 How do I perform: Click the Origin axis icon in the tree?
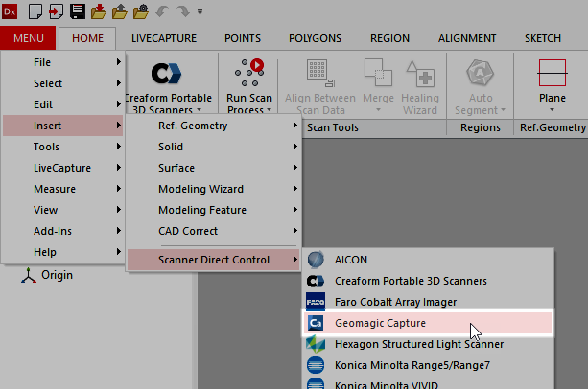click(x=29, y=275)
